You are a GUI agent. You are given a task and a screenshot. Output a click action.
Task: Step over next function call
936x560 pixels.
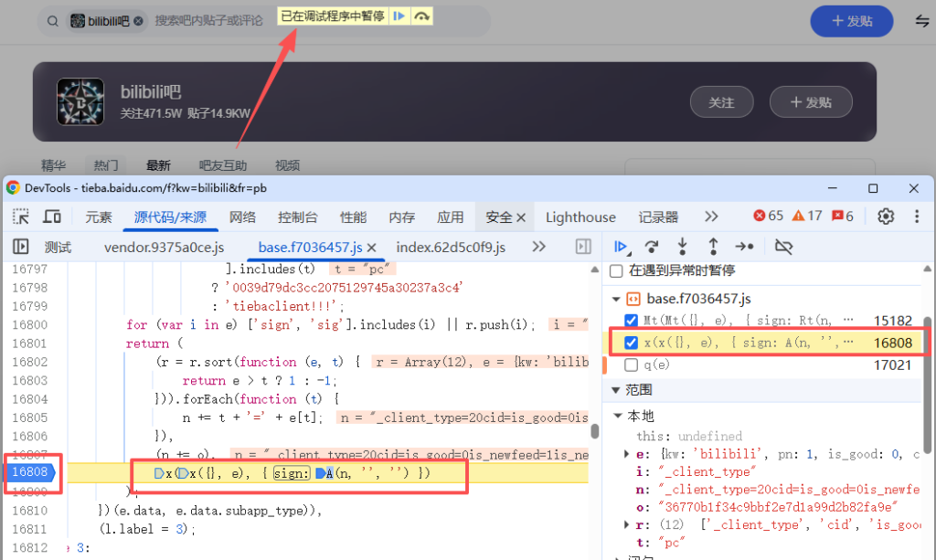click(x=652, y=247)
